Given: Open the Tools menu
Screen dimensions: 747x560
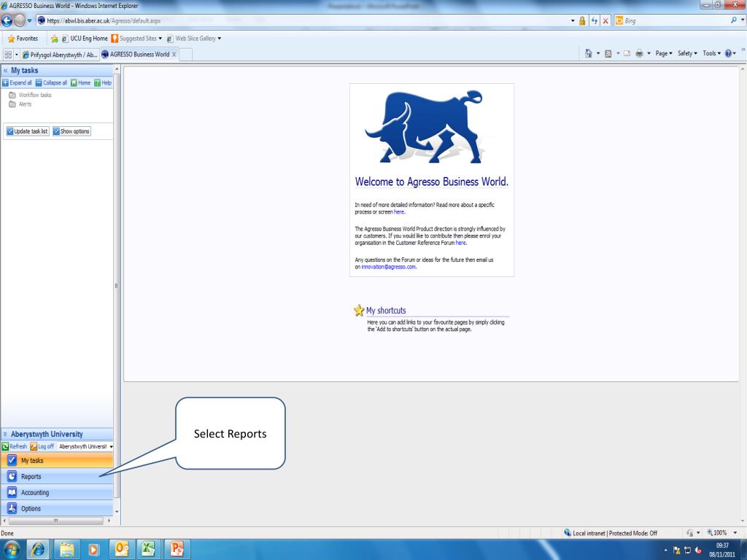Looking at the screenshot, I should point(712,53).
